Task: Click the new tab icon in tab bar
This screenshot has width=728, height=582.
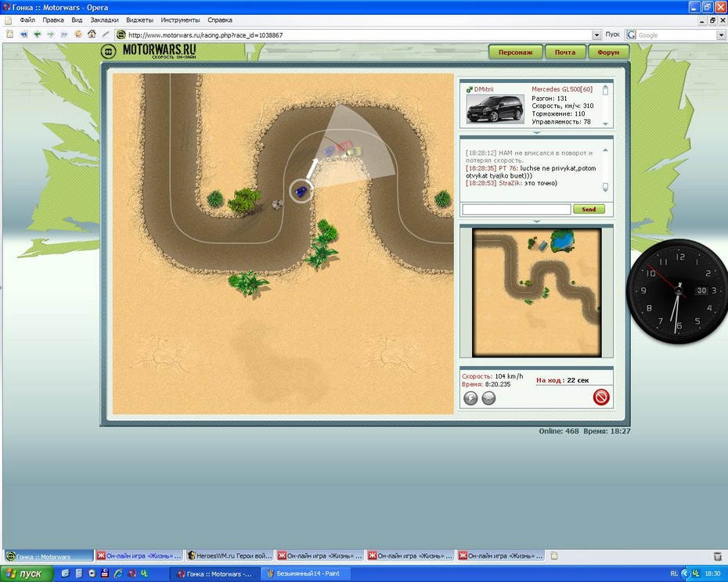Action: (x=554, y=556)
